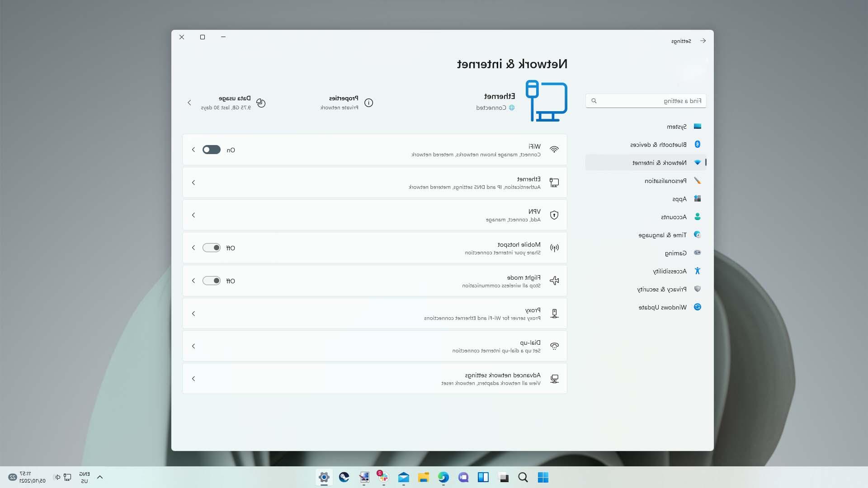Screen dimensions: 868x488
Task: Click the Data usage pie chart icon
Action: pyautogui.click(x=261, y=103)
